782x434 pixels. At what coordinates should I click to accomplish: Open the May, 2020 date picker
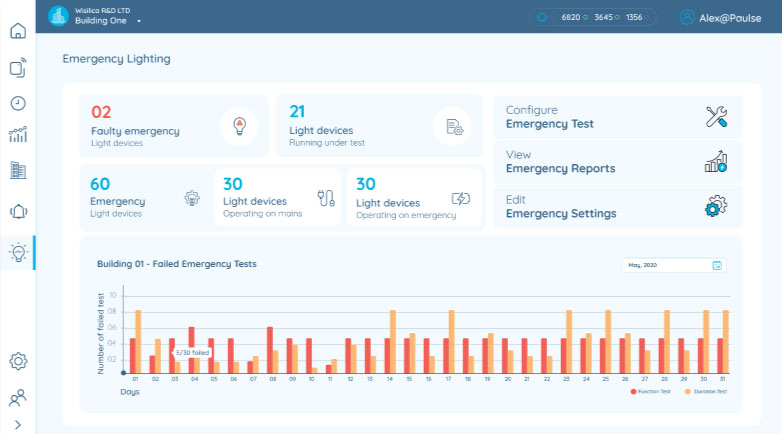[x=673, y=265]
